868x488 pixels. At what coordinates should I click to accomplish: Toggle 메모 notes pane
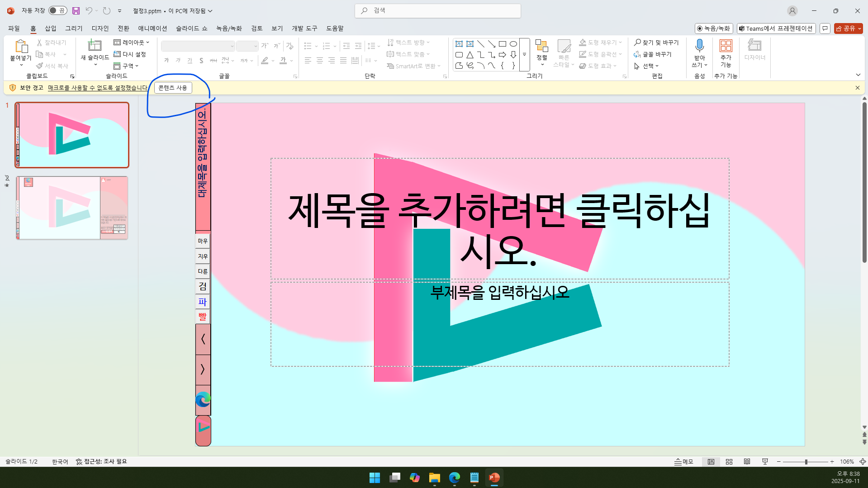[683, 462]
